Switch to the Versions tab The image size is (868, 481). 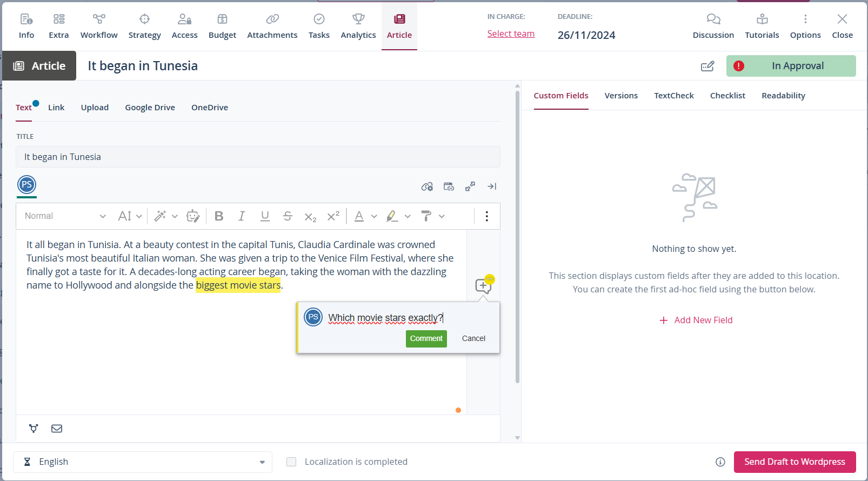coord(621,96)
